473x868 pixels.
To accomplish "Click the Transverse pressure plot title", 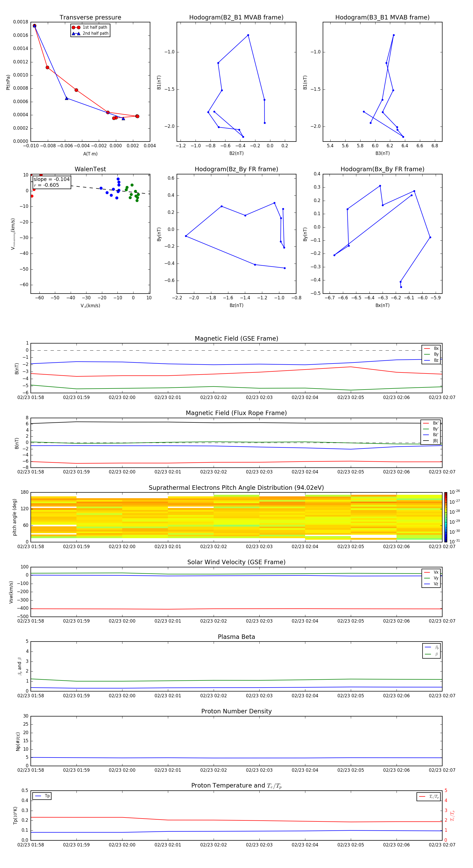I will pyautogui.click(x=90, y=18).
